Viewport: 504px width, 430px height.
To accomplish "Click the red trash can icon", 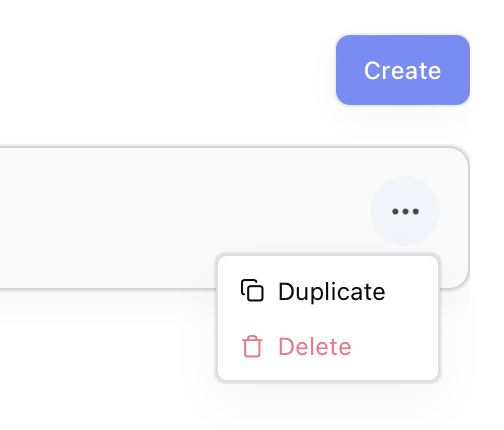I will (252, 346).
